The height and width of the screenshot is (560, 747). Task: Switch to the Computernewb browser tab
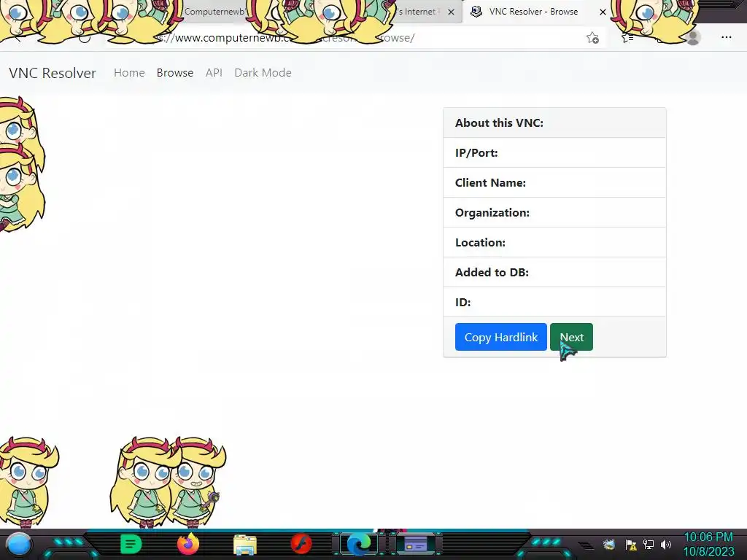click(214, 12)
